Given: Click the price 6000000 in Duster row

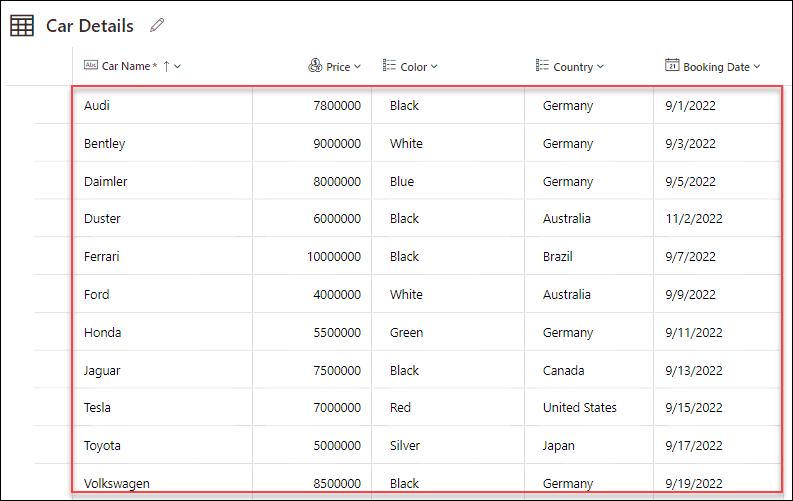Looking at the screenshot, I should click(337, 218).
